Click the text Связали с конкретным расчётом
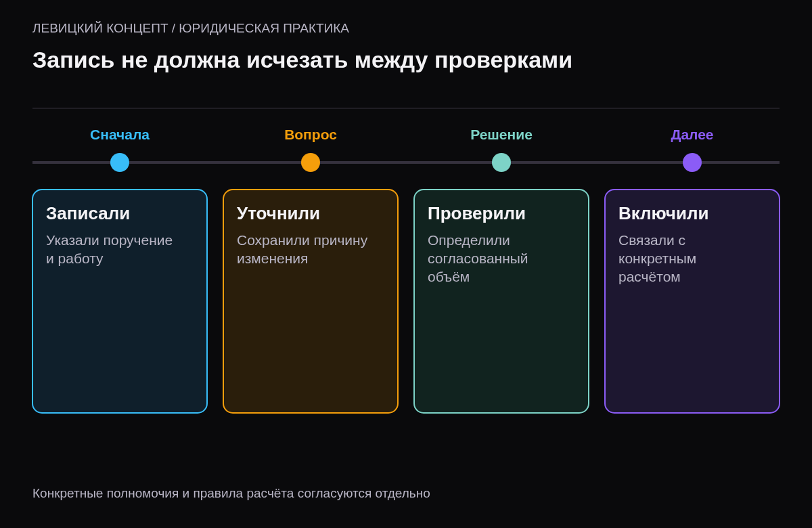The height and width of the screenshot is (528, 812). point(657,259)
